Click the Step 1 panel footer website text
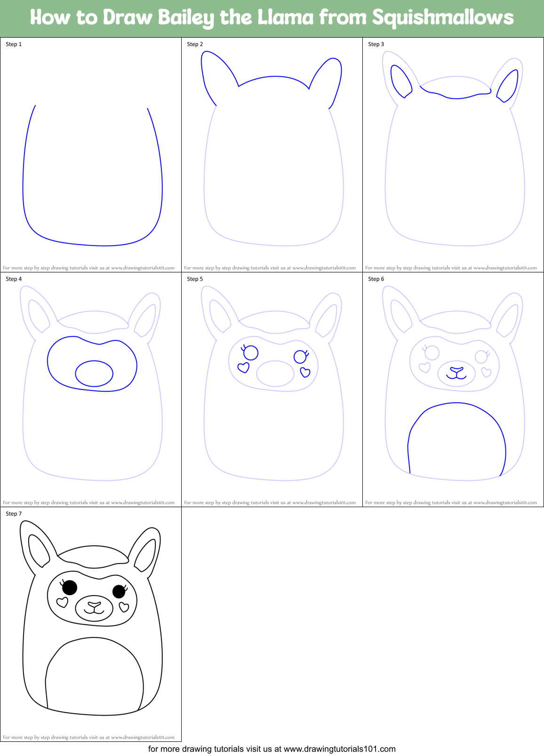The image size is (544, 756). click(88, 268)
